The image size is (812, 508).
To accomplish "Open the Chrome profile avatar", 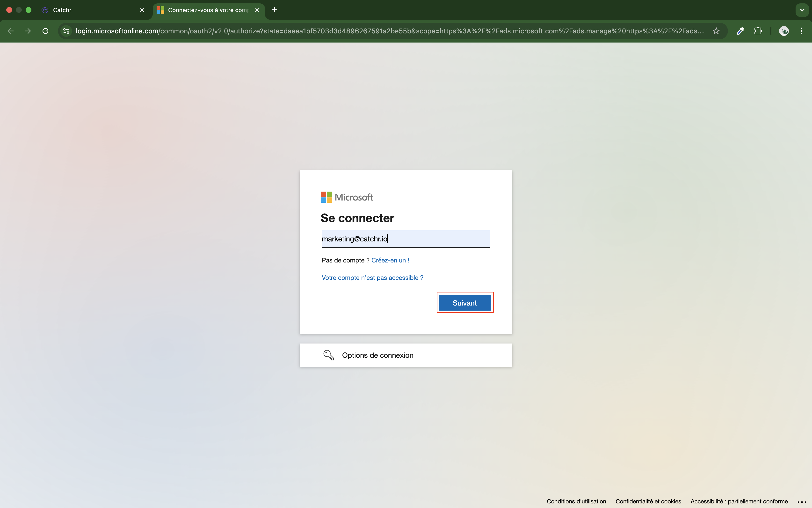I will (784, 31).
